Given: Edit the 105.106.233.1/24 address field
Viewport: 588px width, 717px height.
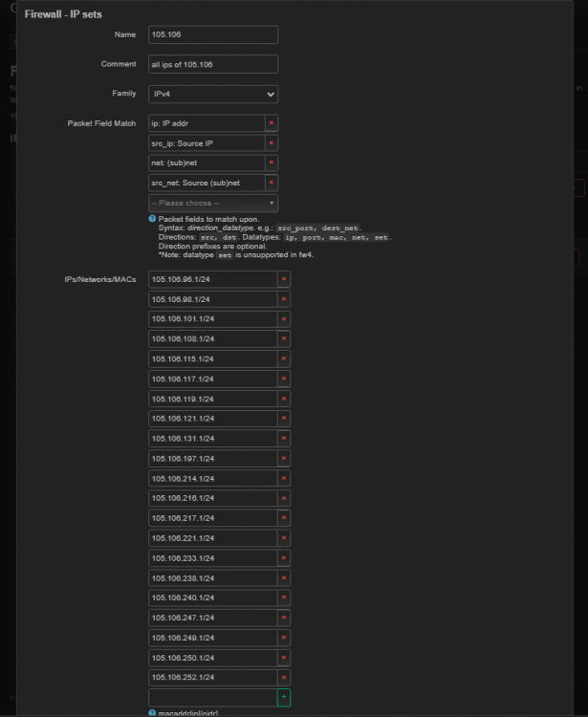Looking at the screenshot, I should click(x=212, y=558).
